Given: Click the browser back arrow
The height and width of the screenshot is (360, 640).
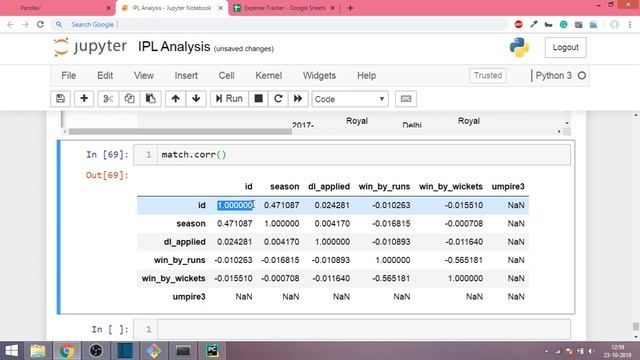Looking at the screenshot, I should [x=10, y=24].
